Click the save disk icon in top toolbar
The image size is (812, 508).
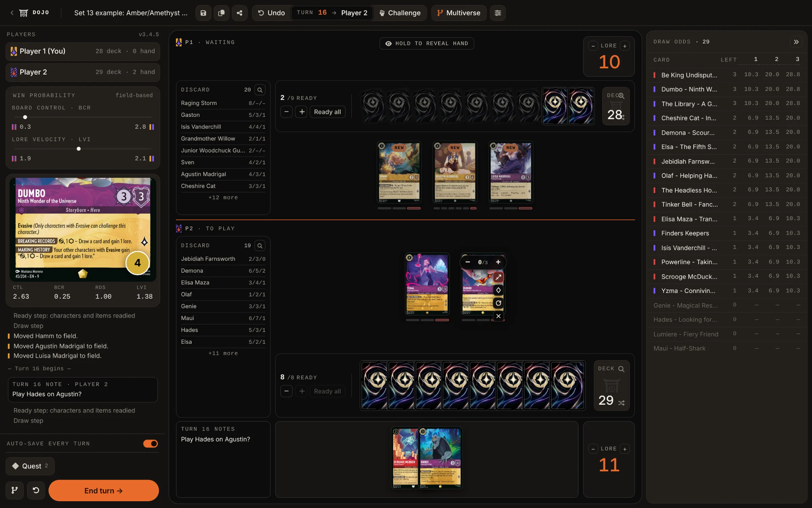coord(203,13)
